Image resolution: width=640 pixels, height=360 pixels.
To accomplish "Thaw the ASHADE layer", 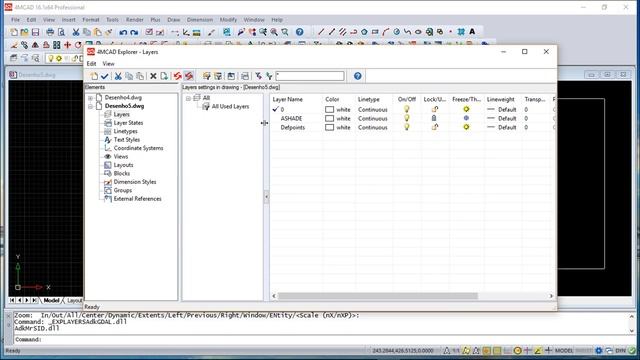I will pyautogui.click(x=466, y=118).
